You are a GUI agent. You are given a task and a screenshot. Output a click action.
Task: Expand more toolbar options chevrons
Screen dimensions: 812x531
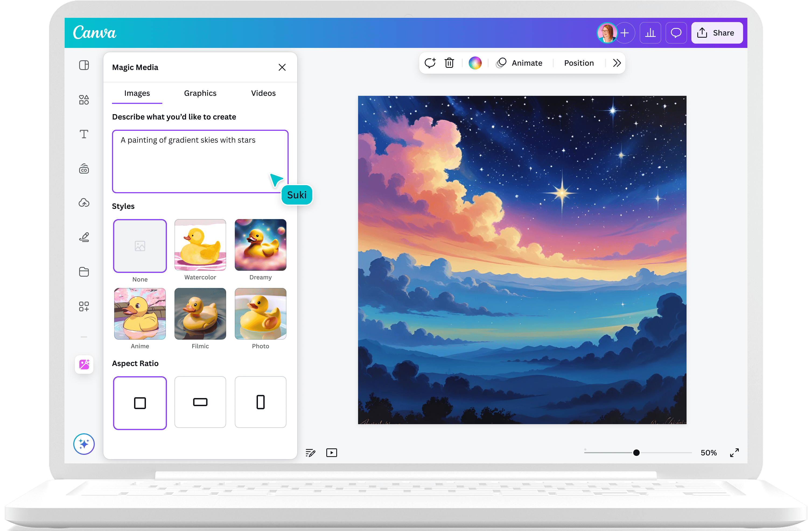pos(617,63)
